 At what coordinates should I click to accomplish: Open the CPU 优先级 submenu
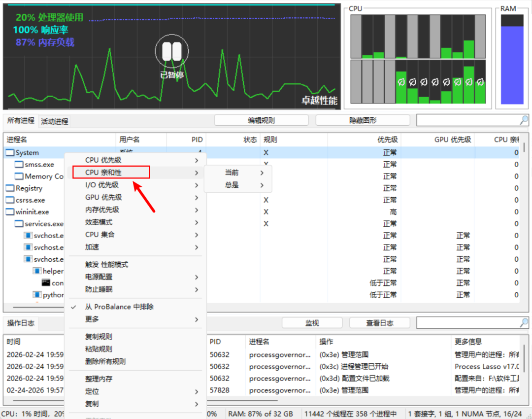tap(136, 160)
